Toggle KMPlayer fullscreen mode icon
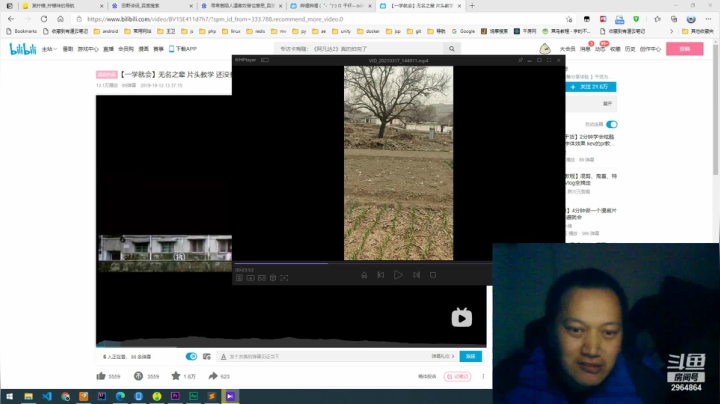Screen dimensions: 720x404 click(x=549, y=60)
